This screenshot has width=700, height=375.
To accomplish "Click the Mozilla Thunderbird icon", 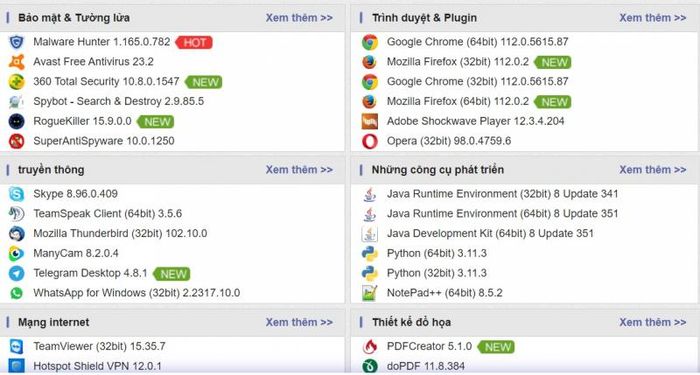I will coord(17,233).
